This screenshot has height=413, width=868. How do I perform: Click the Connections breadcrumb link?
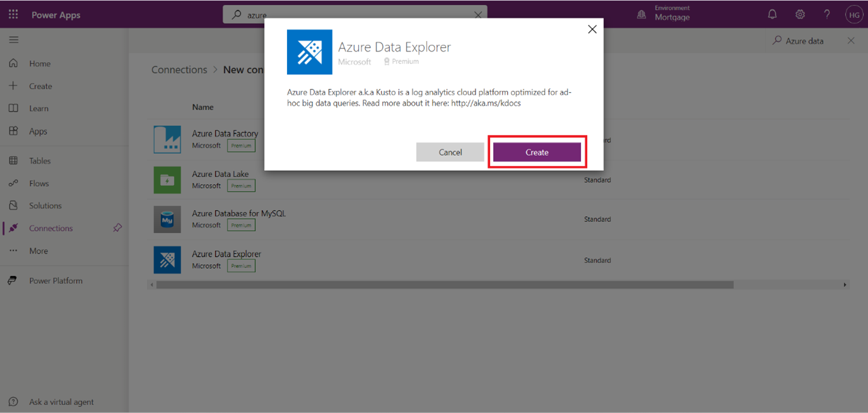tap(179, 70)
